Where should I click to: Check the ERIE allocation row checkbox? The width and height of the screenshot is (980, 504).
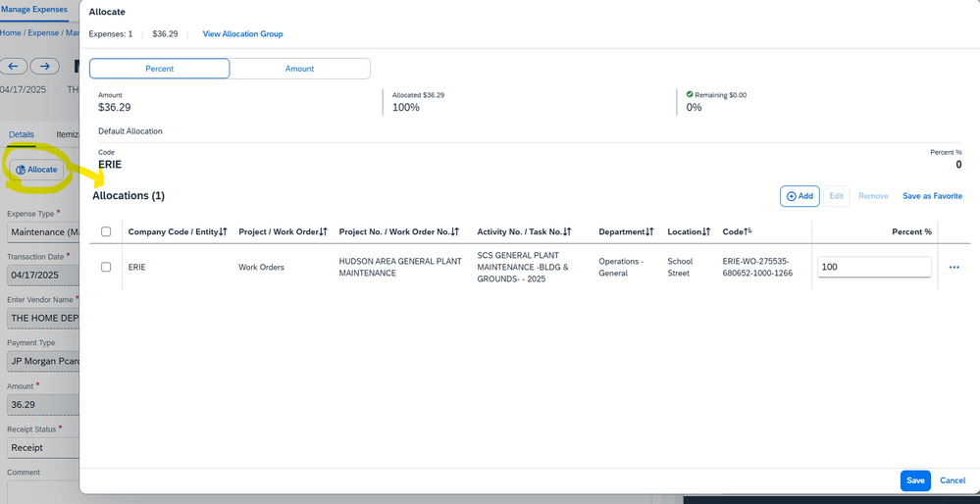[106, 268]
